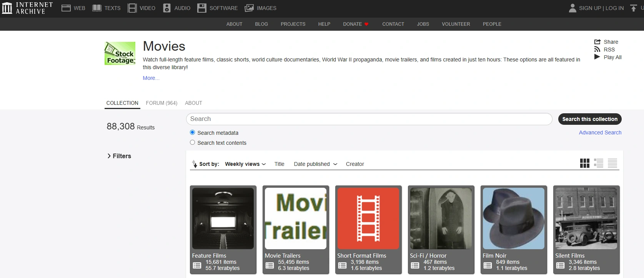Screen dimensions: 644x278
Task: Click the collection list icon on Silent Films
Action: 560,265
